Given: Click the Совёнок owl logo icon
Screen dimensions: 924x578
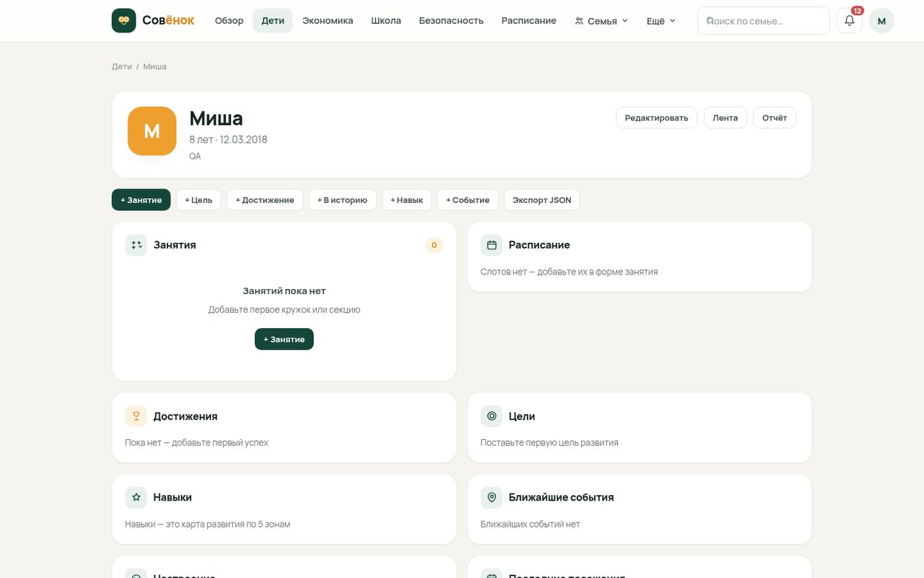Looking at the screenshot, I should point(124,20).
